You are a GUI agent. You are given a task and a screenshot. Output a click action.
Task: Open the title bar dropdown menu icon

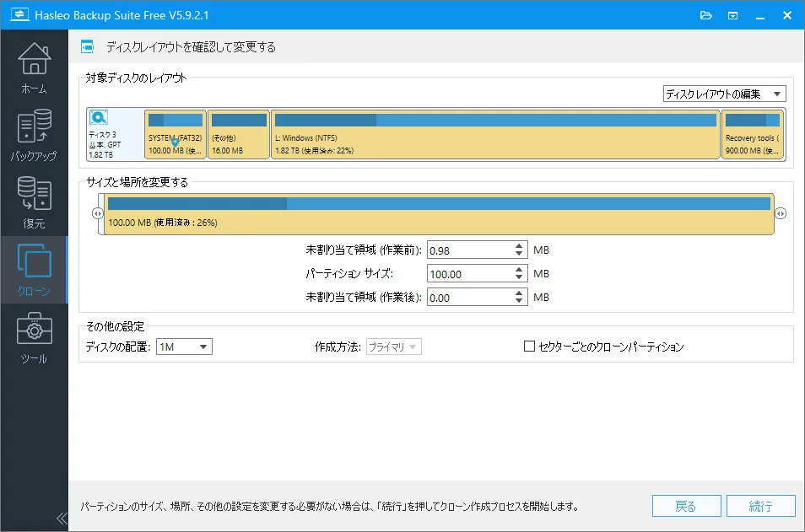(732, 15)
